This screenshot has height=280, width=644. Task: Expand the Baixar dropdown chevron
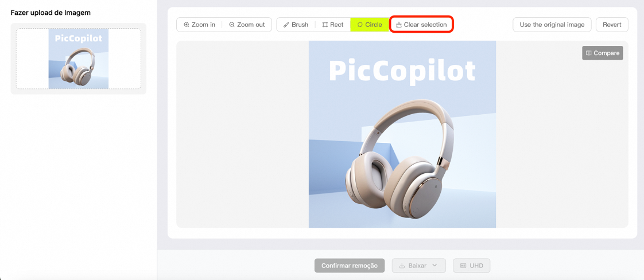pyautogui.click(x=435, y=265)
